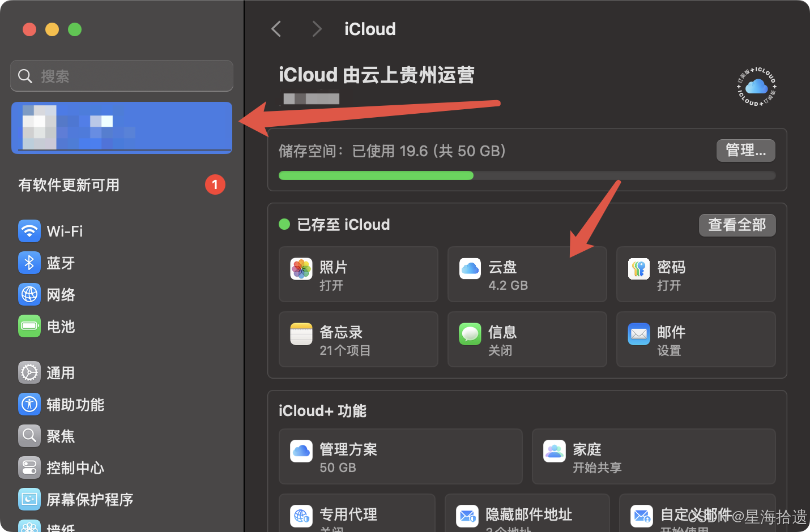Screen dimensions: 810x532
Task: Open the 电池 battery icon
Action: [x=29, y=326]
